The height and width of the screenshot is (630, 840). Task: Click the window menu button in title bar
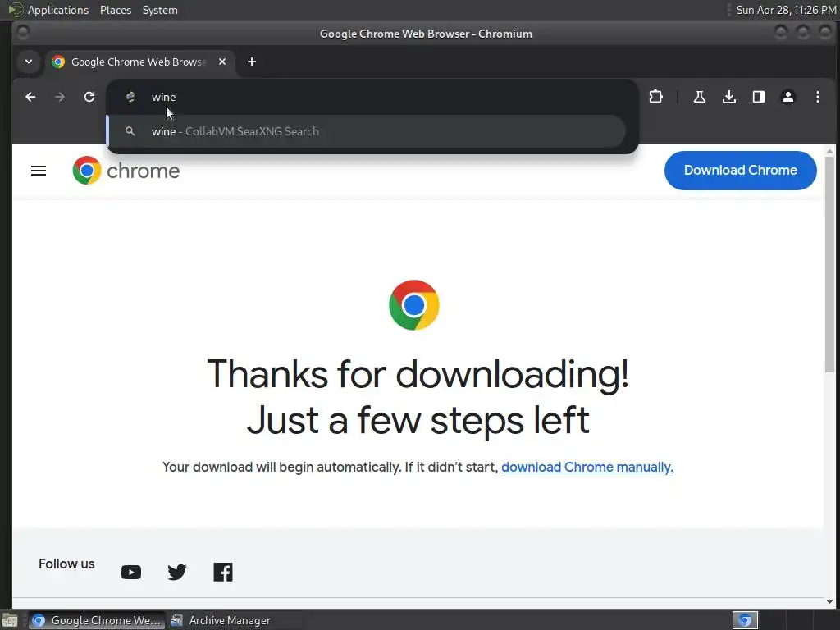tap(22, 33)
